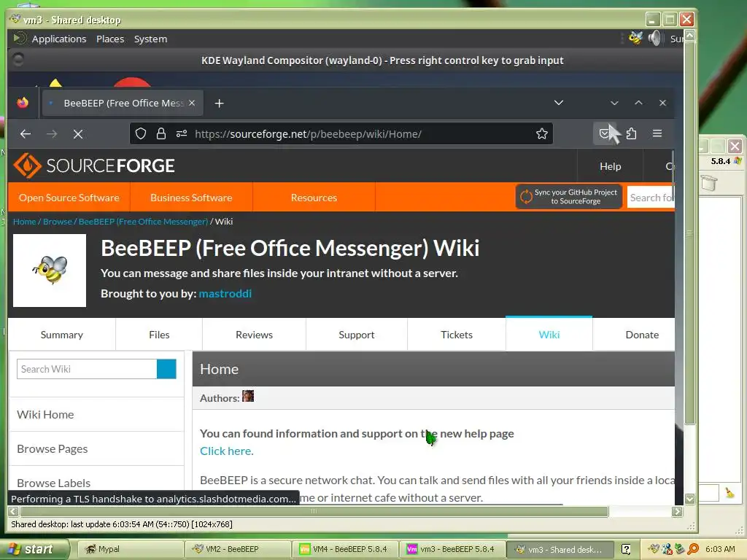Viewport: 747px width, 560px height.
Task: Open the list all tabs chevron
Action: click(559, 103)
